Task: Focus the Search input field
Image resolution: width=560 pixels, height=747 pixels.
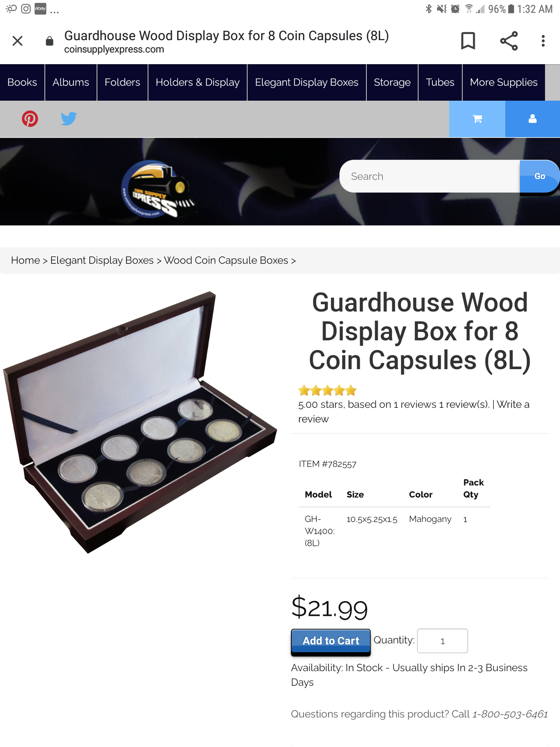Action: tap(430, 176)
